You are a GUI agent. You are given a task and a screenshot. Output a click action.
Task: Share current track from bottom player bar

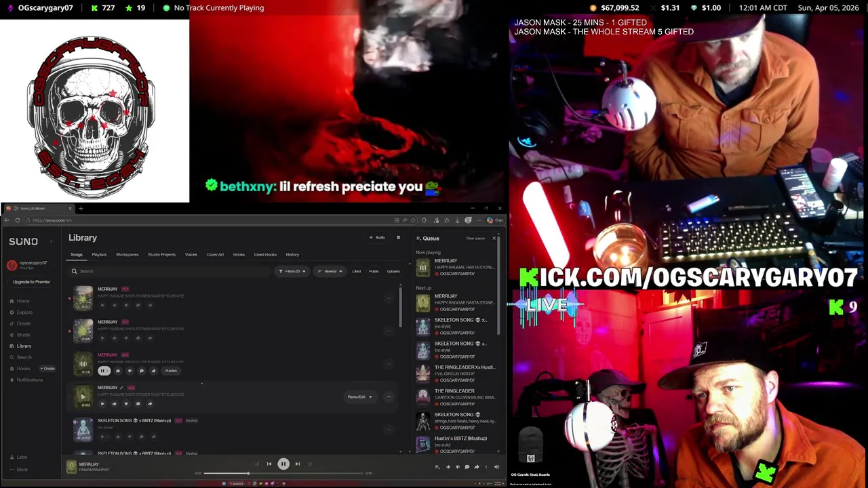476,467
